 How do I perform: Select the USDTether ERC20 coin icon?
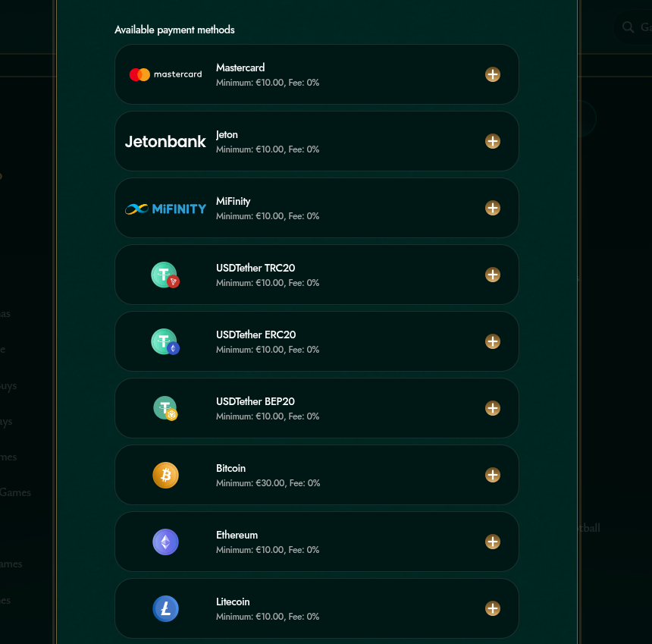[165, 341]
